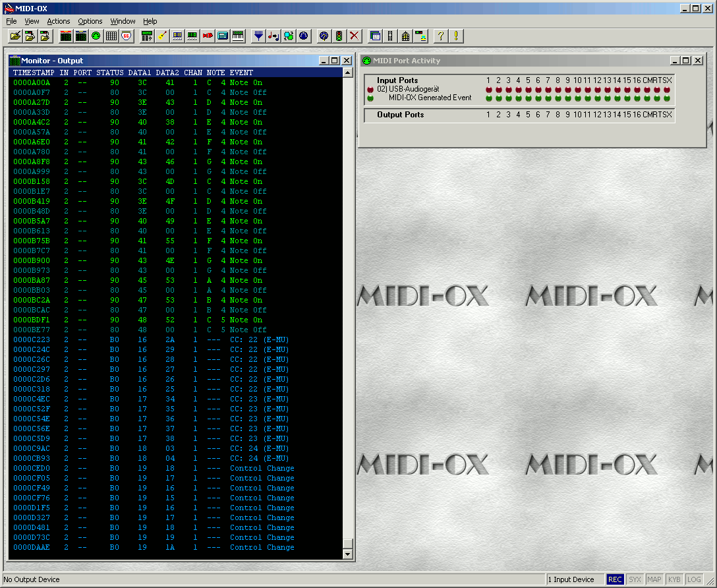Click the guitar icon in toolbar
717x588 pixels.
[162, 36]
